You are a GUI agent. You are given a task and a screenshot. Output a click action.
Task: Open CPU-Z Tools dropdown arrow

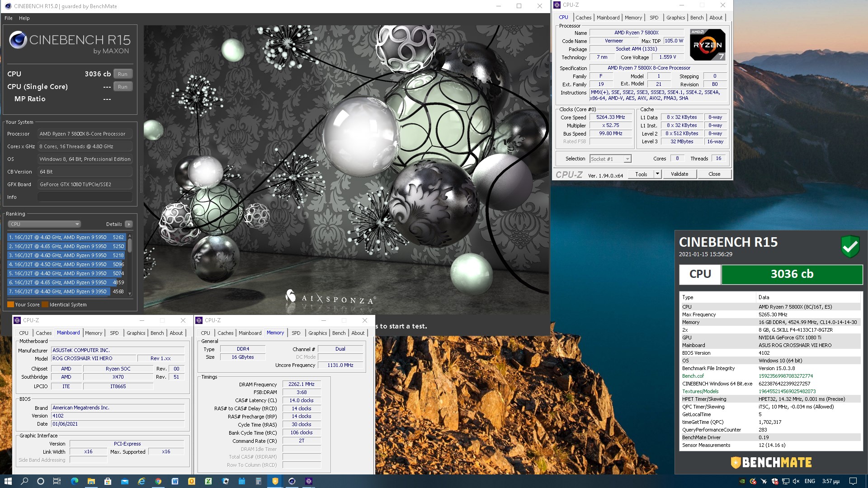(x=657, y=174)
